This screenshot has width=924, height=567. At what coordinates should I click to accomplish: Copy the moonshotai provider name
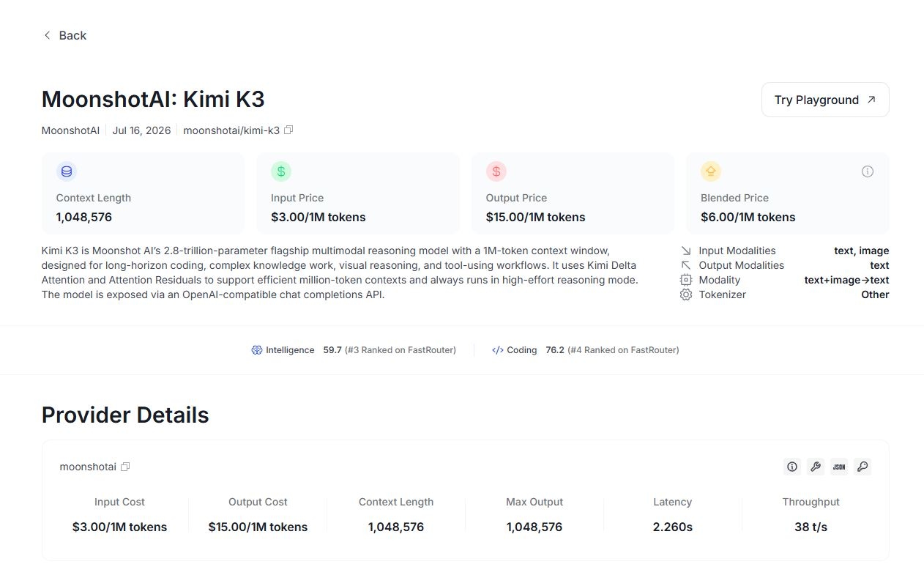(x=125, y=467)
